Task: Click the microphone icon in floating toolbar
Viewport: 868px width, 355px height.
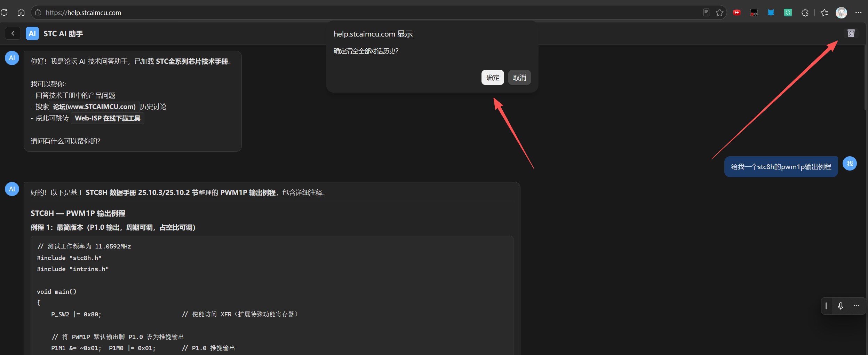Action: tap(841, 306)
